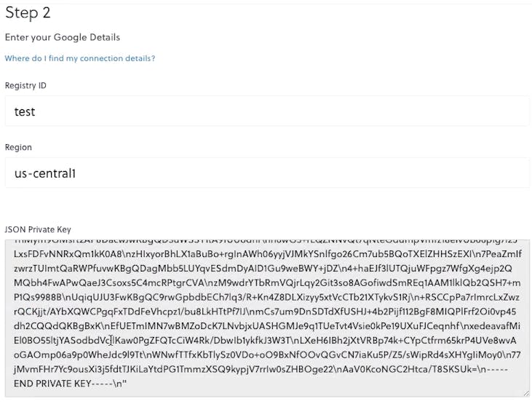Click the 'Registry ID' label

point(25,86)
